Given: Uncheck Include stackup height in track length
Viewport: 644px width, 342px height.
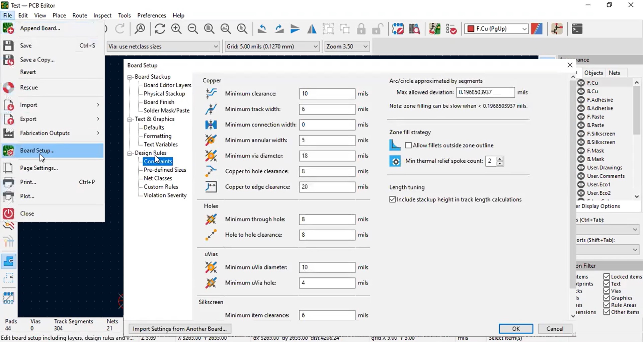Looking at the screenshot, I should pyautogui.click(x=393, y=200).
